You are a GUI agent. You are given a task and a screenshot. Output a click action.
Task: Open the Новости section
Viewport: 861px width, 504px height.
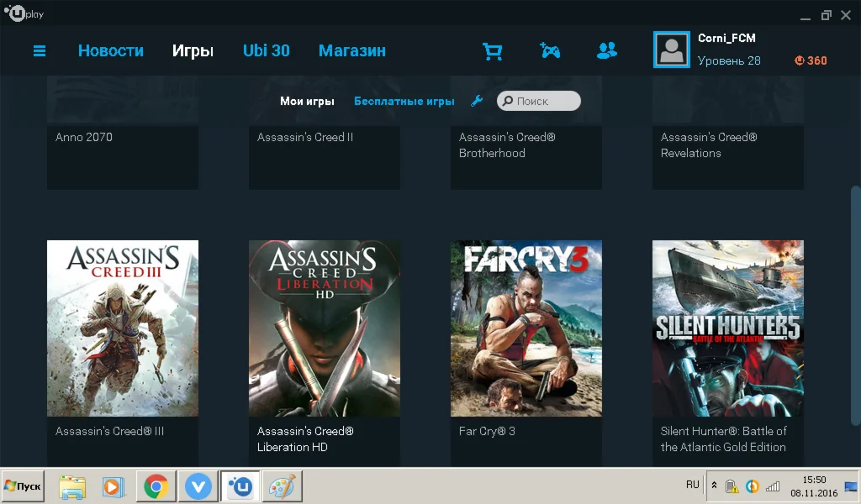(x=110, y=50)
